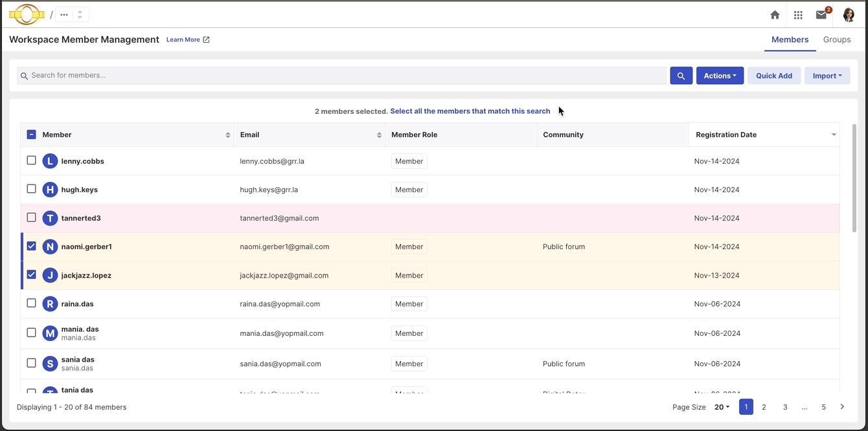Click email tannerted3@gmail.com
868x431 pixels.
coord(279,218)
